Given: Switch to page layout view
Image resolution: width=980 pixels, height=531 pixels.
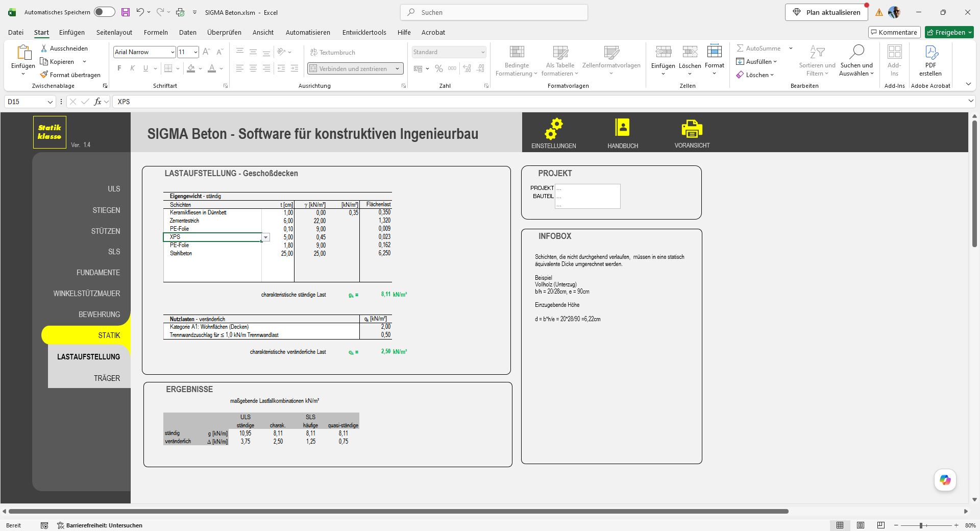Looking at the screenshot, I should coord(861,525).
